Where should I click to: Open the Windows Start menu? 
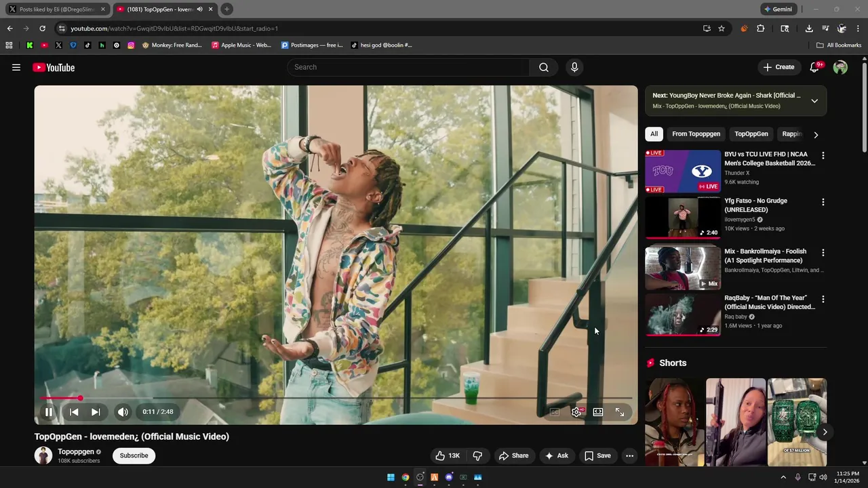tap(391, 477)
